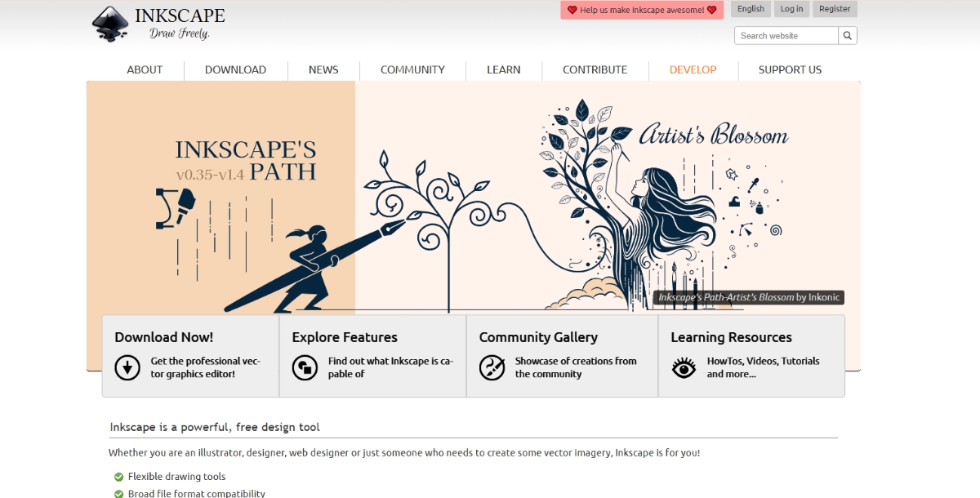Click the magnifying glass search icon
Screen dimensions: 980x498
pos(847,35)
